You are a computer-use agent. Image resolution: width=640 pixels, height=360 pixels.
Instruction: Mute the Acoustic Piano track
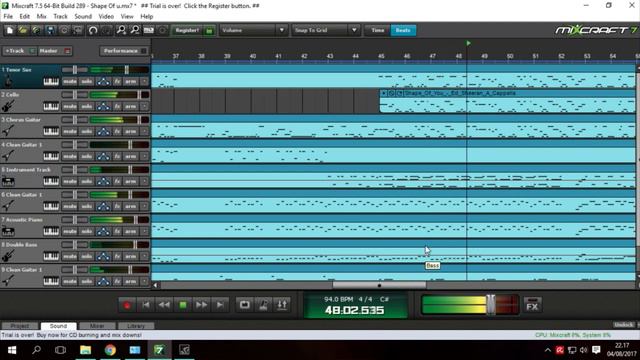coord(69,231)
